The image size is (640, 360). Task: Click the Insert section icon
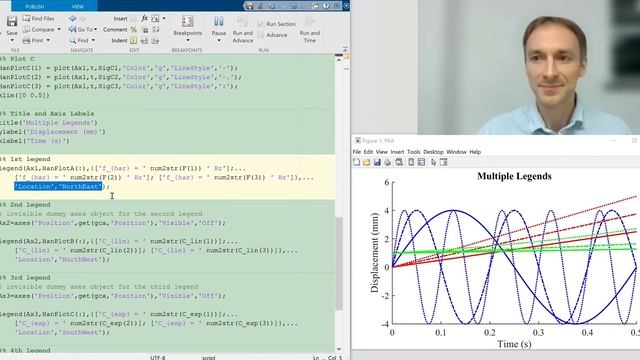[x=133, y=18]
